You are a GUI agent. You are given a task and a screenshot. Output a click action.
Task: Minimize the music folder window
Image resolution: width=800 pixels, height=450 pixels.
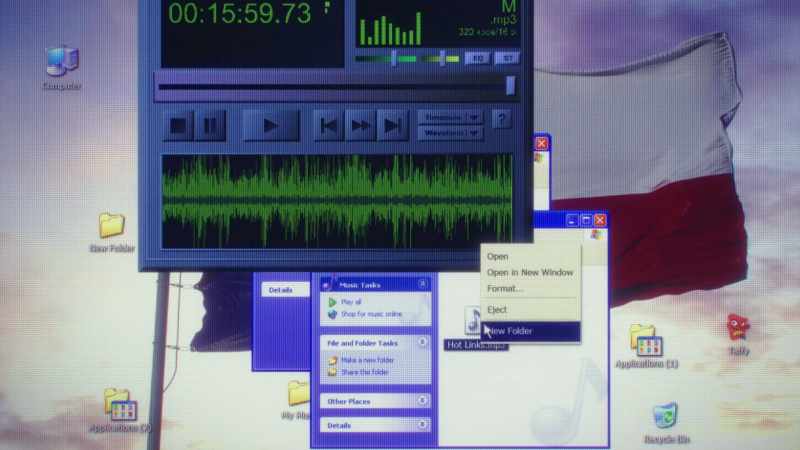pyautogui.click(x=571, y=220)
